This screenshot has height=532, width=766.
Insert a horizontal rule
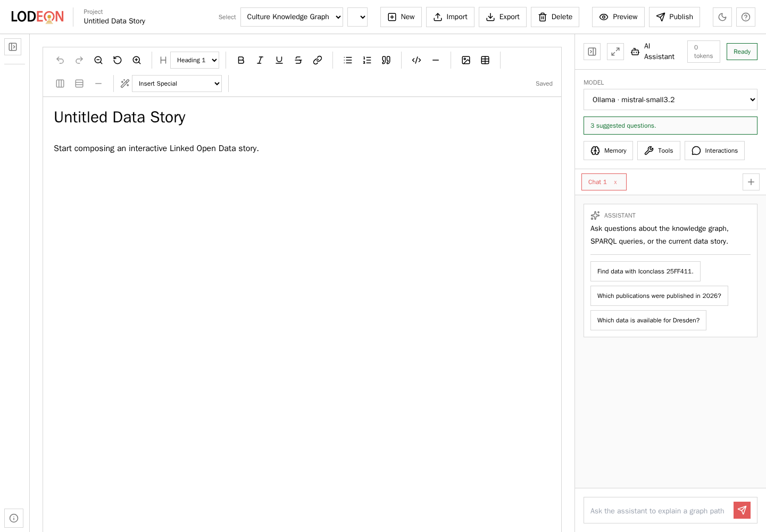(x=436, y=60)
